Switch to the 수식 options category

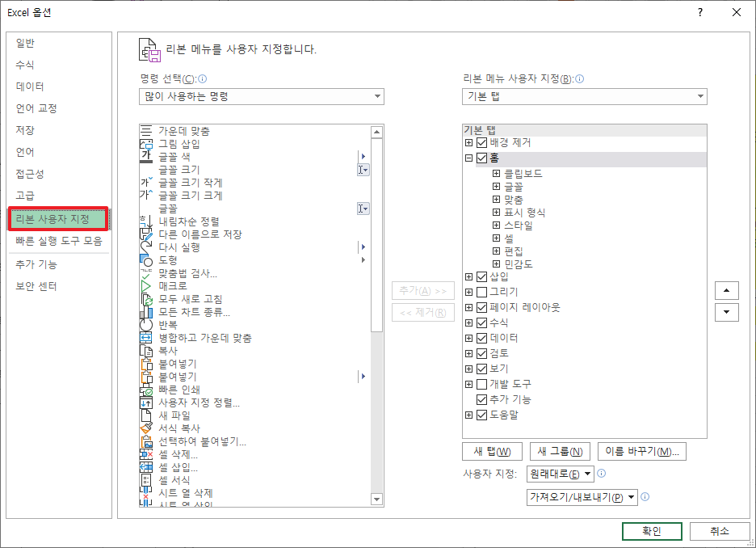click(59, 65)
